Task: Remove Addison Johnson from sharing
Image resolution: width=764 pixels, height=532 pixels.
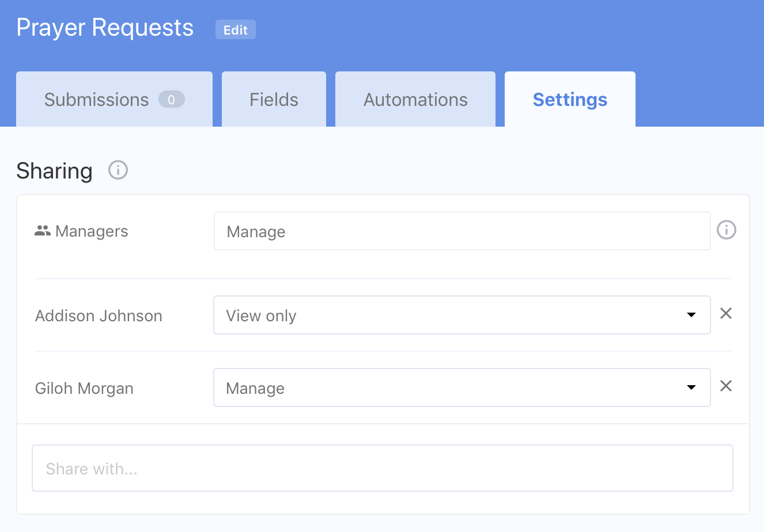Action: tap(726, 314)
